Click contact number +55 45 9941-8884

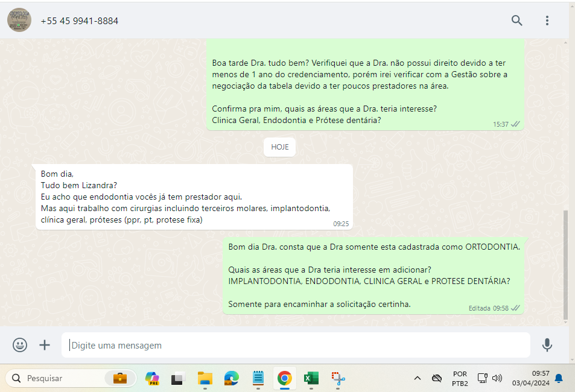[x=79, y=21]
